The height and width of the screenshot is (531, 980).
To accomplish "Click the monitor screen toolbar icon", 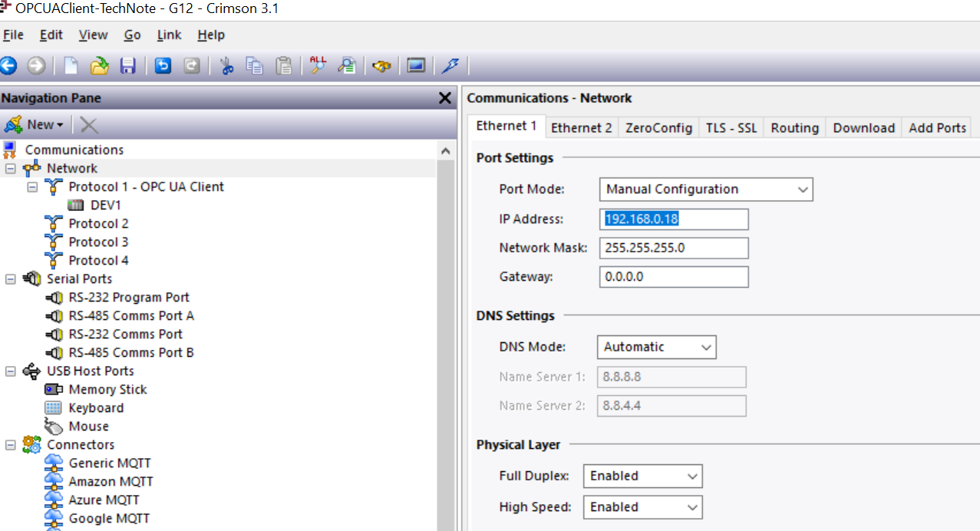I will [416, 66].
